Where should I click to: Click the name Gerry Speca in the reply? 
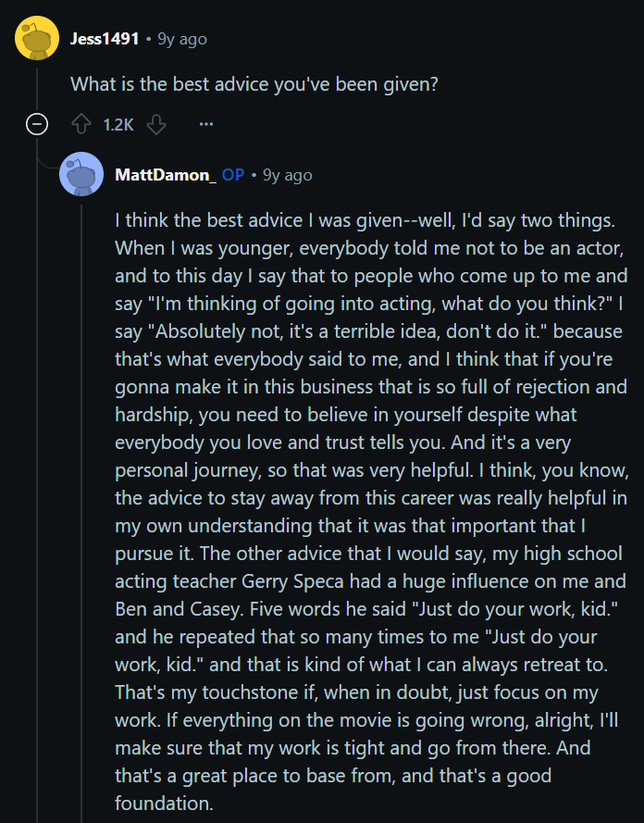tap(292, 581)
